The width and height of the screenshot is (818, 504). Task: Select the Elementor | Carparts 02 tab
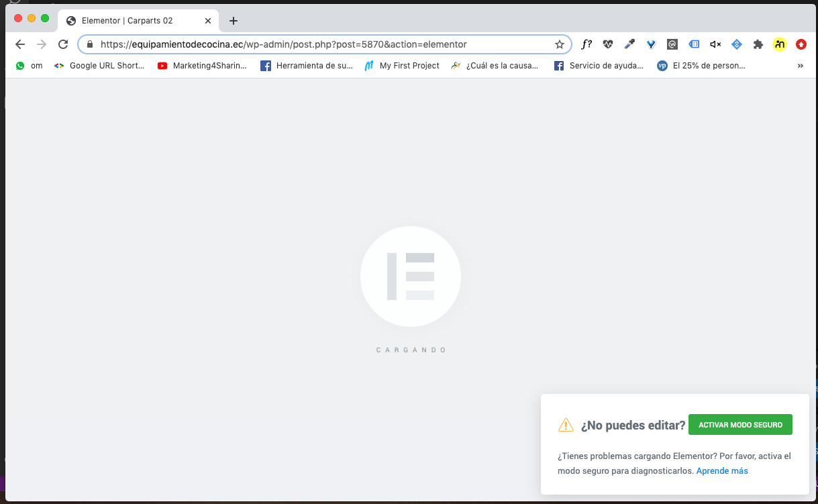[x=139, y=21]
